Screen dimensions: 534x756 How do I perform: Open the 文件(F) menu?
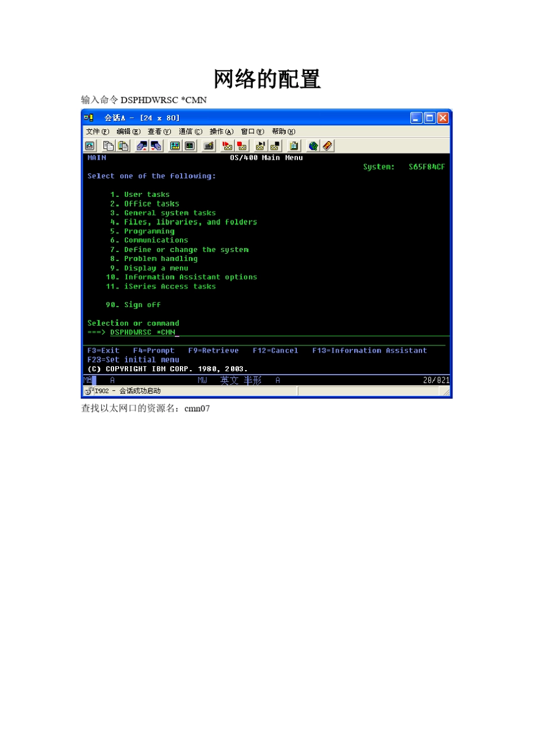tap(98, 132)
